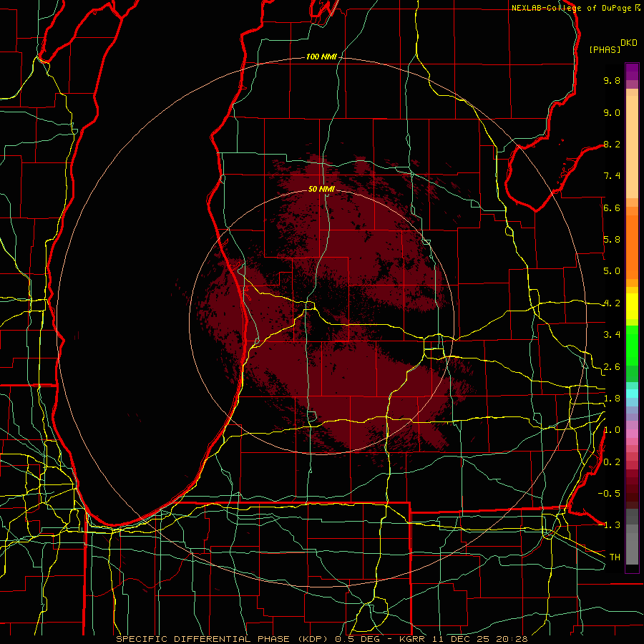Image resolution: width=644 pixels, height=644 pixels.
Task: Click the orange color scale segment
Action: [x=632, y=246]
